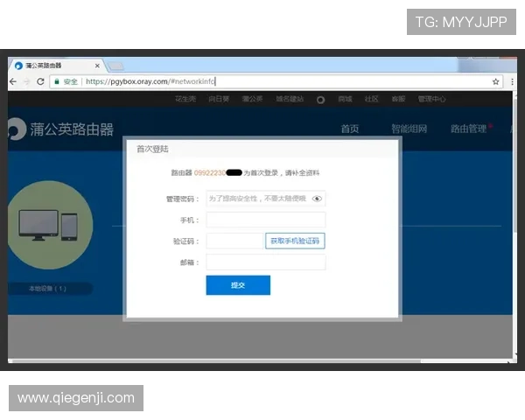The height and width of the screenshot is (420, 525).
Task: Click the browser back arrow
Action: point(13,81)
